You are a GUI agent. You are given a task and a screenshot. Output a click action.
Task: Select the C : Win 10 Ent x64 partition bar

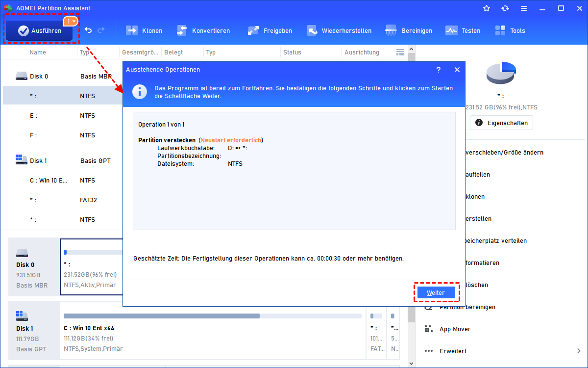pos(213,330)
